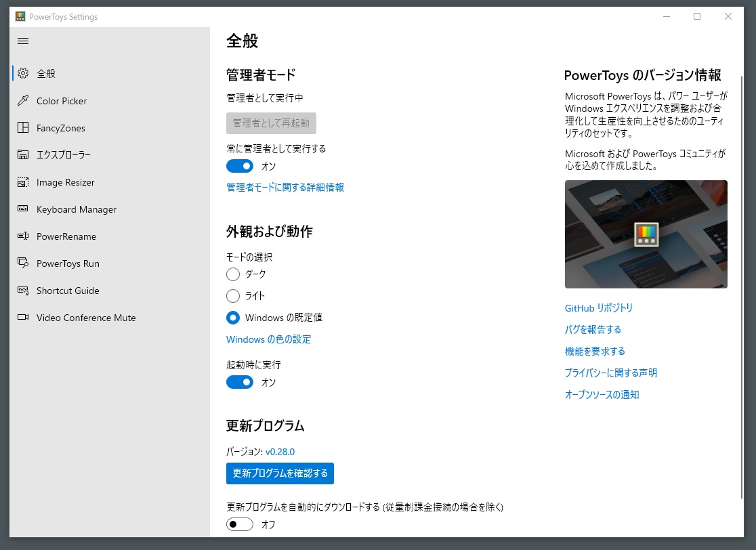Click the PowerToys Run icon

coord(22,263)
